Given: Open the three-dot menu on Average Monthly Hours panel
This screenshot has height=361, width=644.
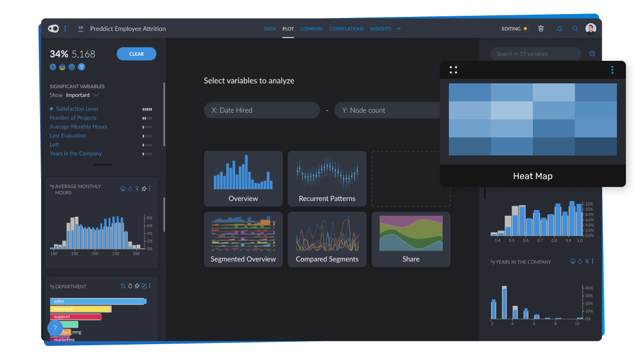Looking at the screenshot, I should coord(149,189).
